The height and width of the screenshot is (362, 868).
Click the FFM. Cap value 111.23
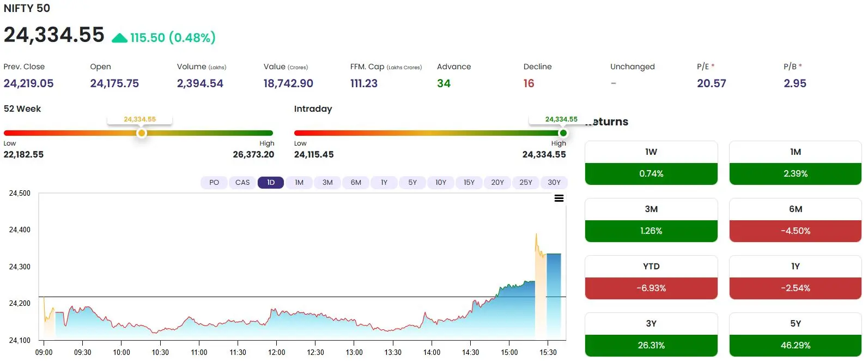click(364, 83)
